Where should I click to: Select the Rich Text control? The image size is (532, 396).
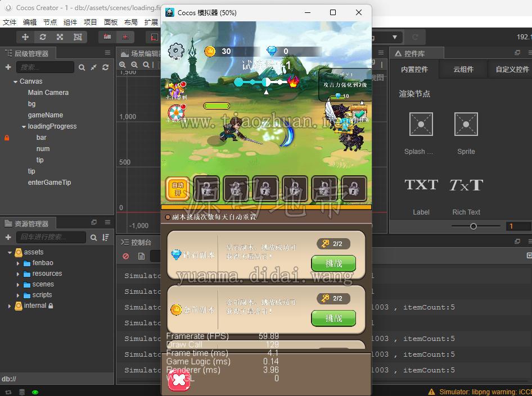point(466,185)
